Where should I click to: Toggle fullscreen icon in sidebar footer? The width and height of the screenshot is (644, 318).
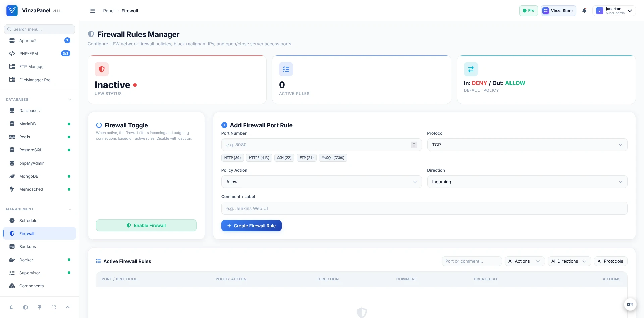click(x=54, y=307)
